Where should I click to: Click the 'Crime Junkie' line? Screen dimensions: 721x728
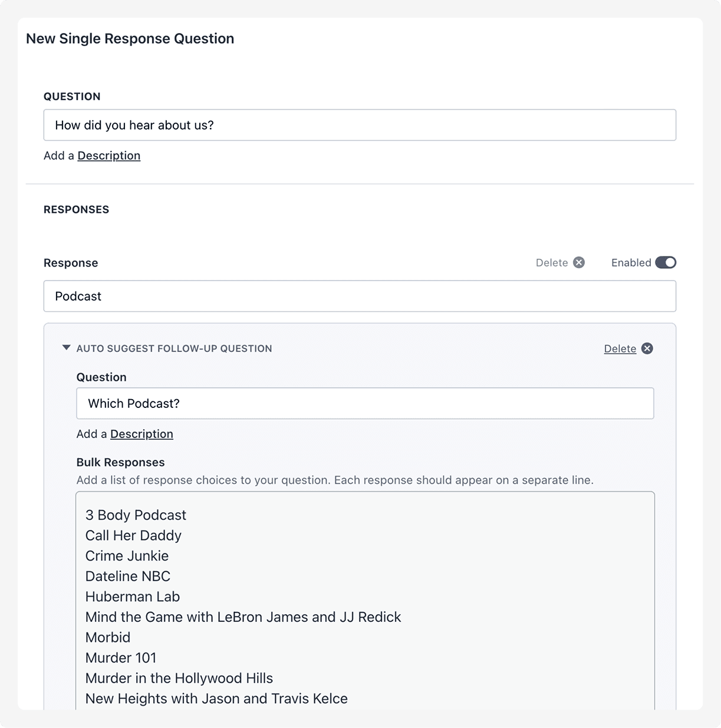tap(127, 556)
